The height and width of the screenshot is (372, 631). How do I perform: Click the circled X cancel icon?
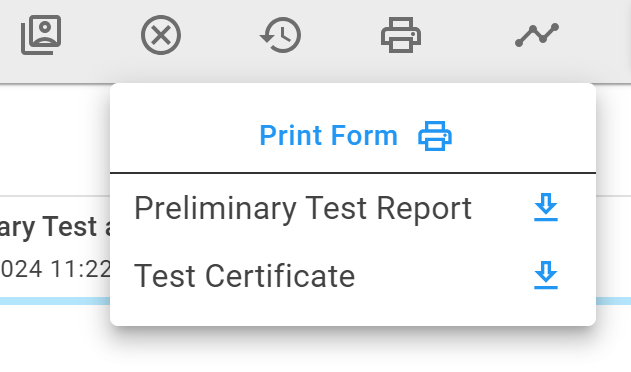(x=161, y=35)
